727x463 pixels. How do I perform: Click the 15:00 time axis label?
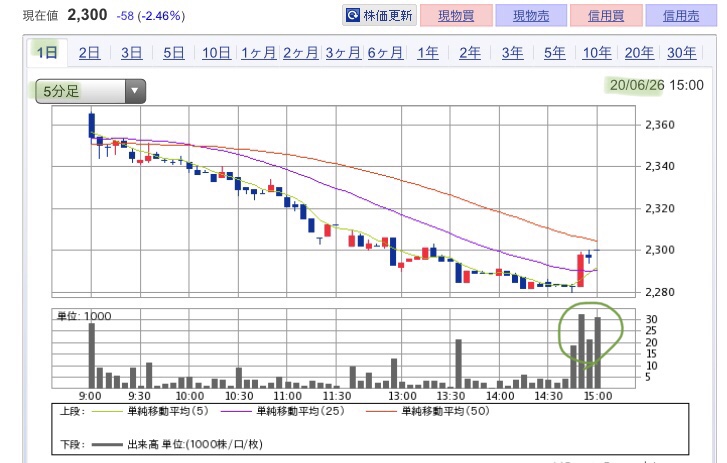click(x=598, y=396)
